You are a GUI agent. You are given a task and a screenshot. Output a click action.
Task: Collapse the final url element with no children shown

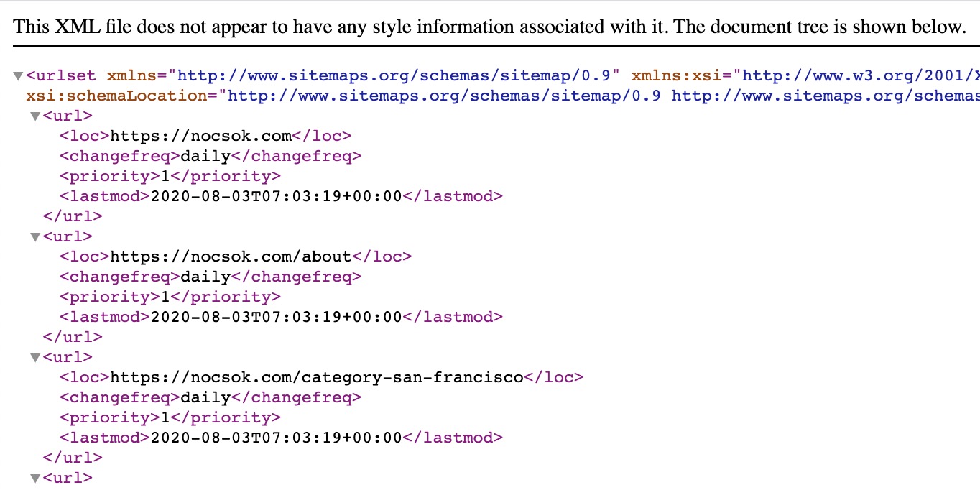click(34, 478)
